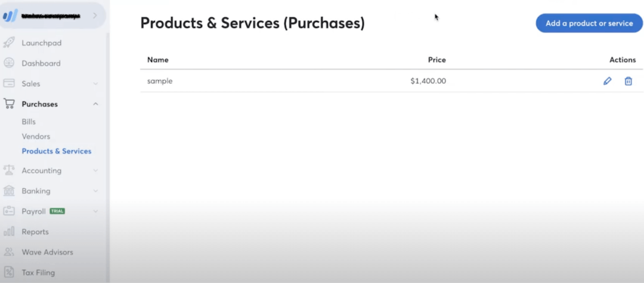644x283 pixels.
Task: Click the pencil edit icon for sample
Action: (608, 81)
